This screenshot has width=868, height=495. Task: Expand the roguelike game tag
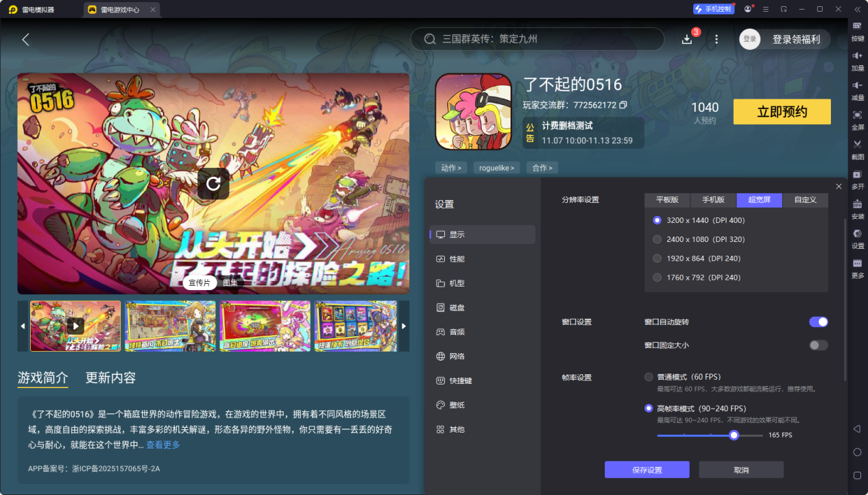point(496,167)
